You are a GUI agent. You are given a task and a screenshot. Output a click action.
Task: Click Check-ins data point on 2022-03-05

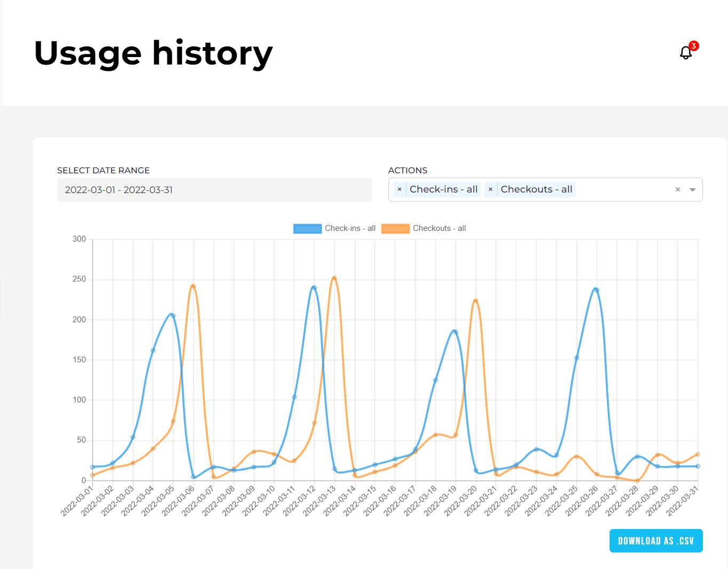click(173, 316)
